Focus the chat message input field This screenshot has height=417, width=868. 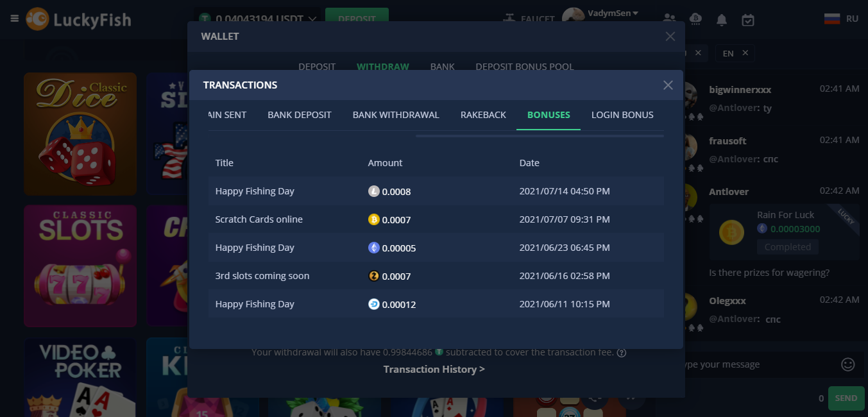[x=757, y=364]
